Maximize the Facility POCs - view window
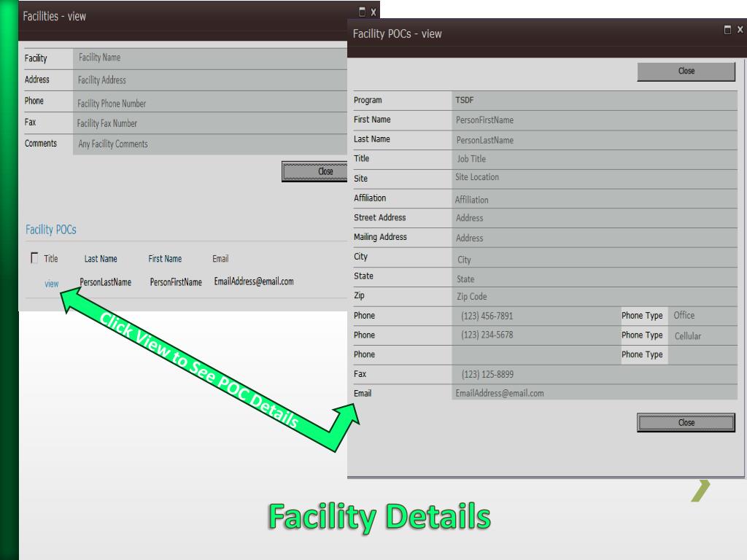The height and width of the screenshot is (560, 747). click(727, 29)
